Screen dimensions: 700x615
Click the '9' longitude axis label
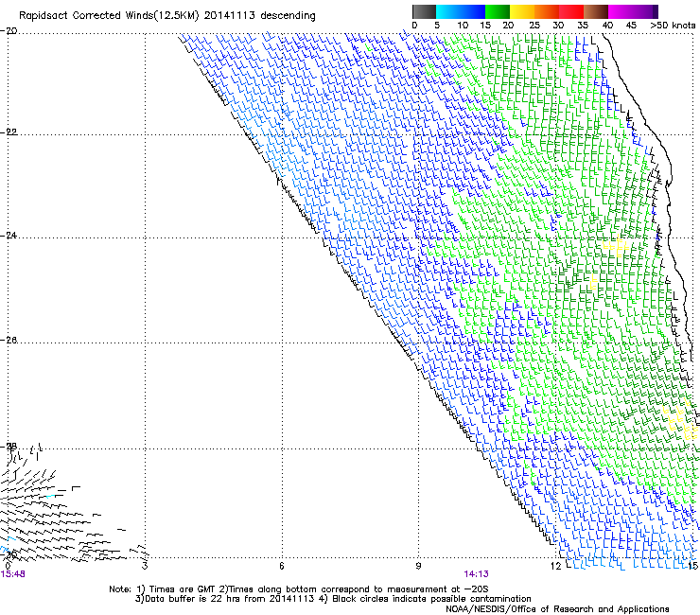tap(418, 566)
